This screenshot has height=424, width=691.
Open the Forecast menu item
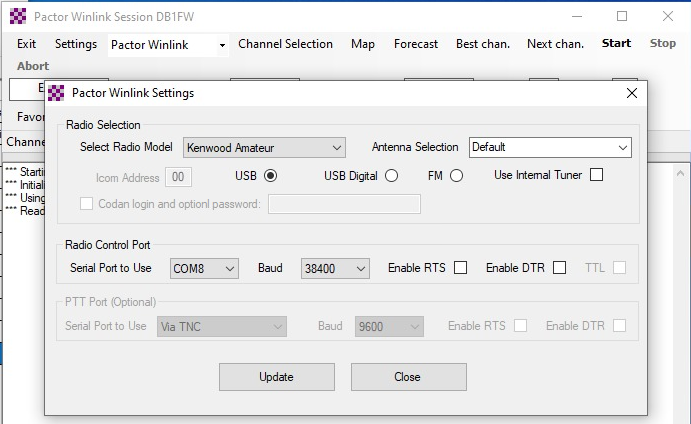(416, 44)
